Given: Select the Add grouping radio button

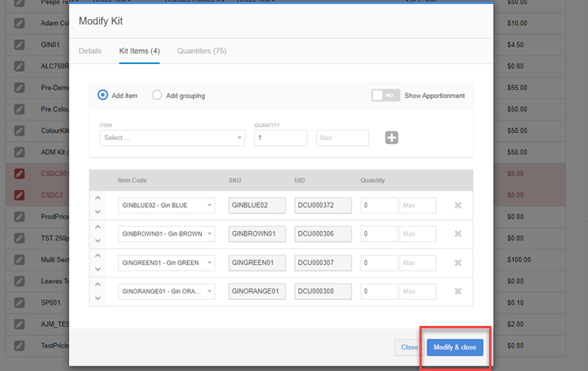Looking at the screenshot, I should click(157, 95).
